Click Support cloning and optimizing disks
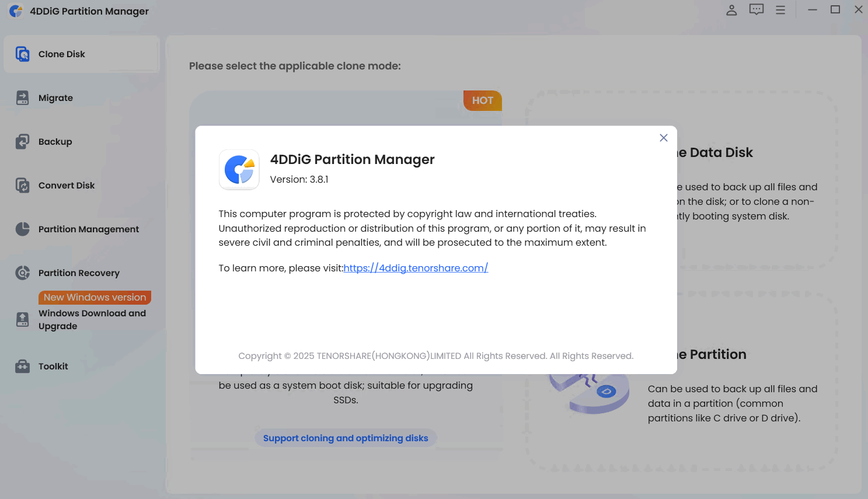 coord(346,438)
